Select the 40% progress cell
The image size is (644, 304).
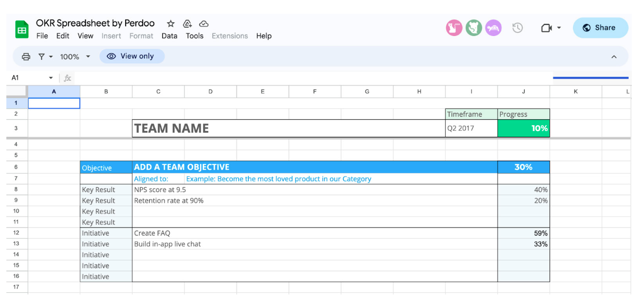(524, 189)
